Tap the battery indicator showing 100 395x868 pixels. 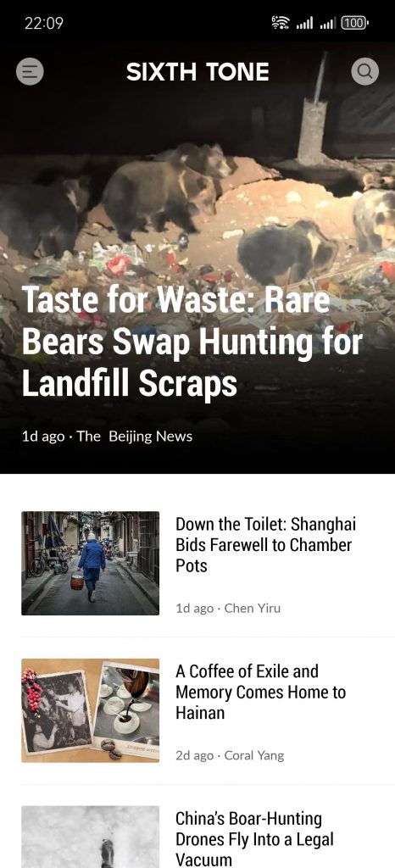click(x=354, y=23)
